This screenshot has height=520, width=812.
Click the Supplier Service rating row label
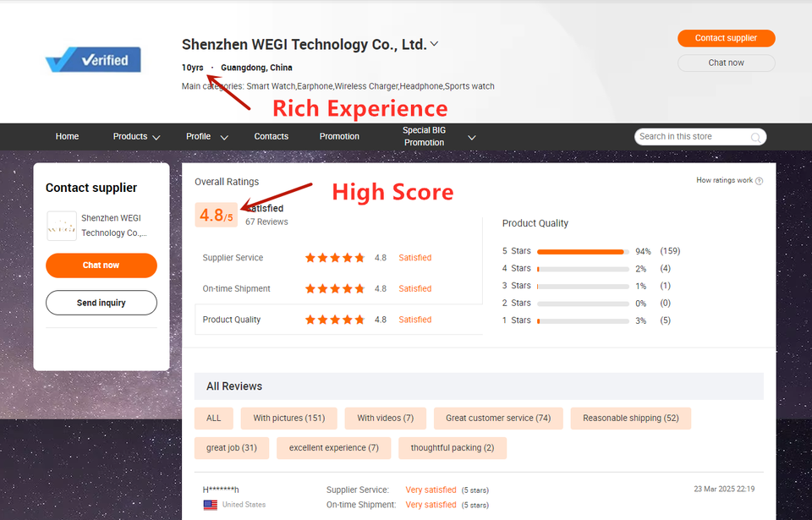(233, 258)
